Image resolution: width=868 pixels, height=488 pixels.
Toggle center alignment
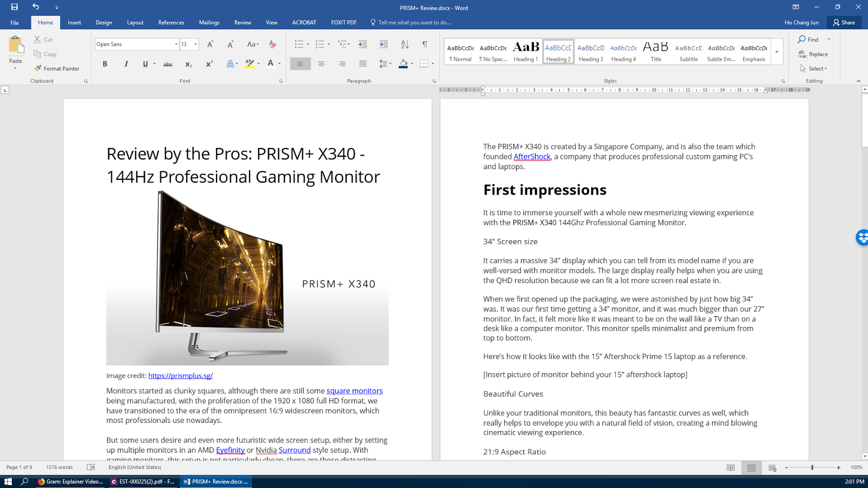[x=321, y=64]
